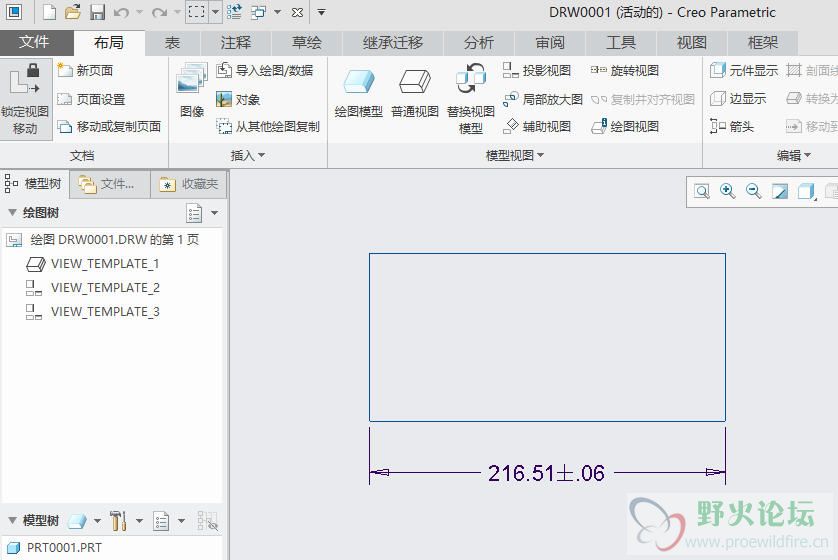Click the Save disk icon

tap(97, 12)
